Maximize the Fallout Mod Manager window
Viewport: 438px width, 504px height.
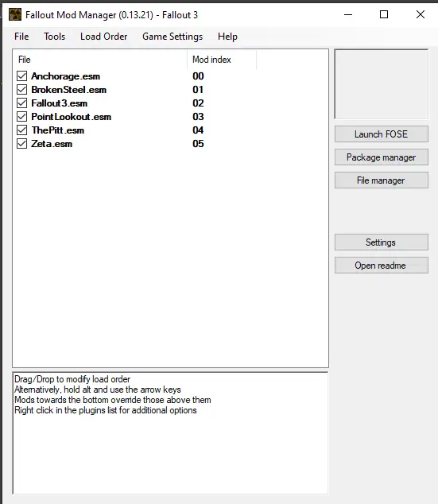384,14
